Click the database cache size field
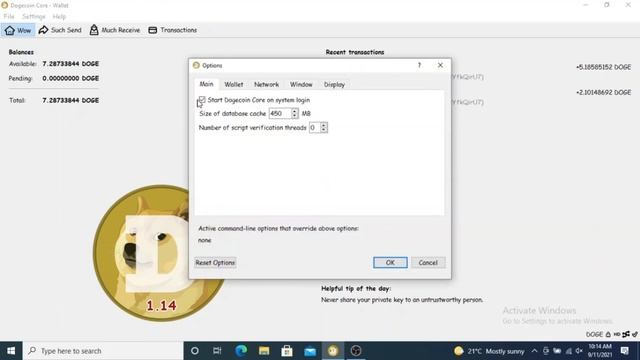The height and width of the screenshot is (360, 640). 280,113
